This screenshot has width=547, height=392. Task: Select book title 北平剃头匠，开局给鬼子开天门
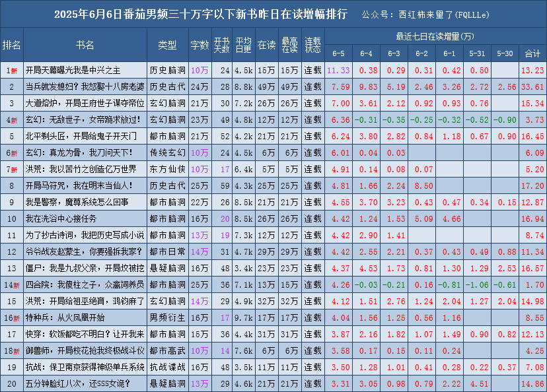click(81, 136)
